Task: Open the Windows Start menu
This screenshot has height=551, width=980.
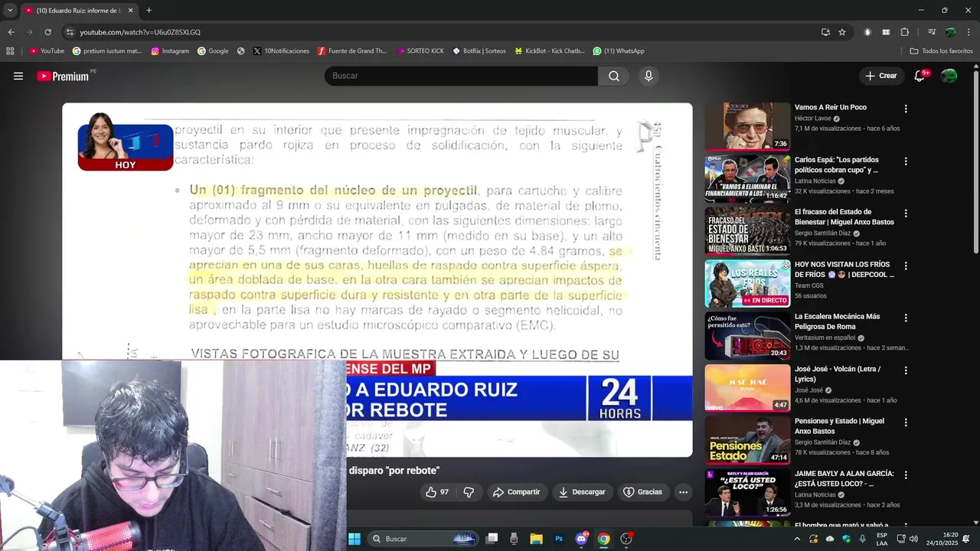Action: (x=354, y=539)
